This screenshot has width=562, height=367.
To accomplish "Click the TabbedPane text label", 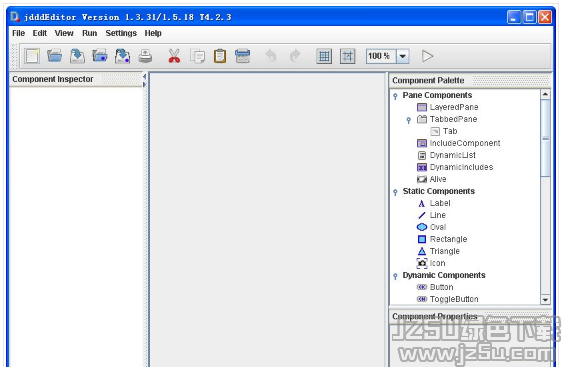I will [x=453, y=119].
